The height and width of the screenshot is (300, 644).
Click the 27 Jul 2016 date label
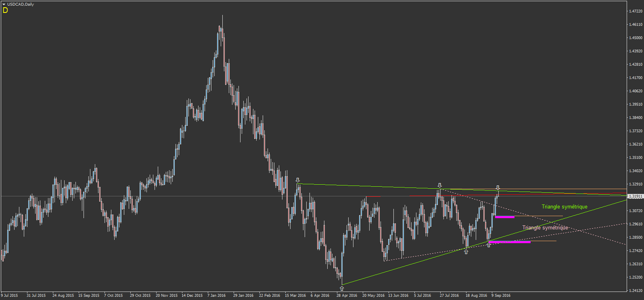point(450,296)
